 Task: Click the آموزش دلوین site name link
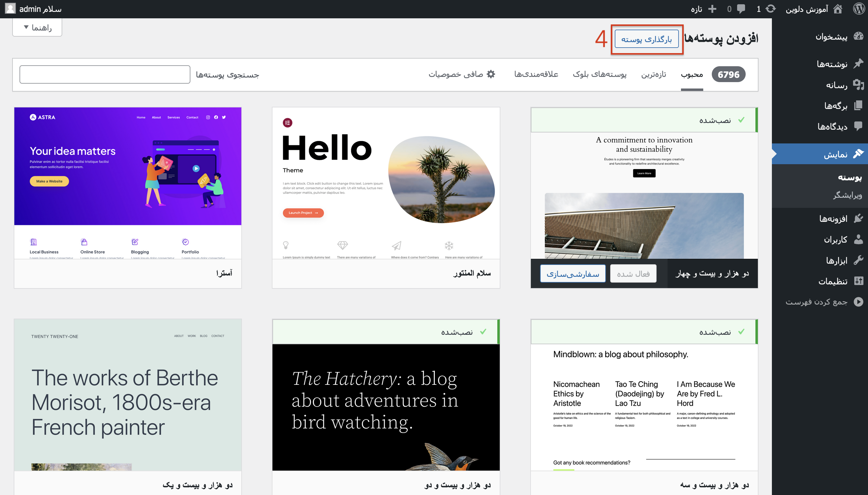(x=806, y=9)
